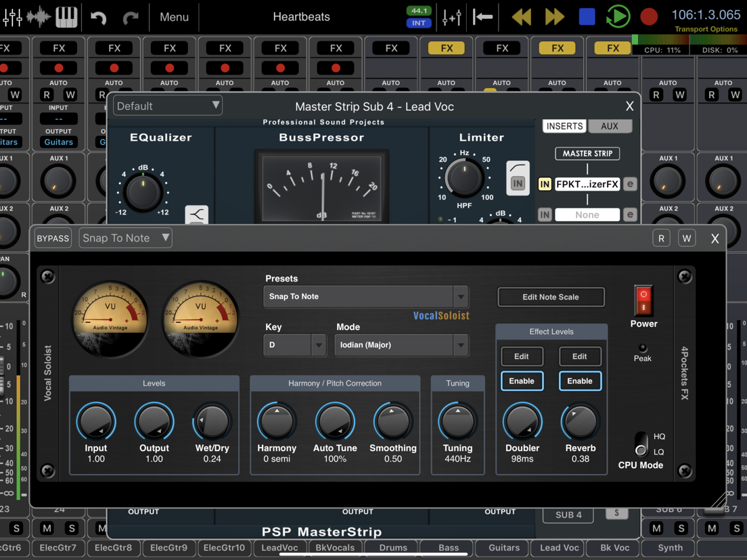Toggle the 44.1 sample rate indicator
Image resolution: width=747 pixels, height=560 pixels.
[x=419, y=10]
